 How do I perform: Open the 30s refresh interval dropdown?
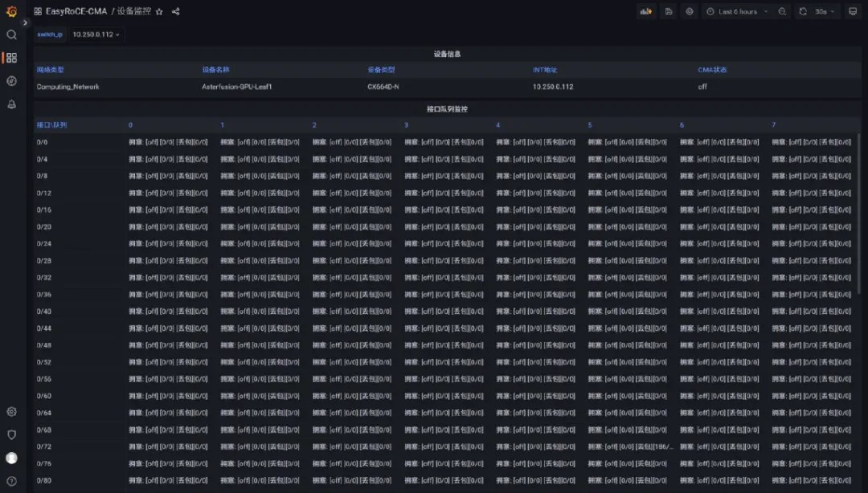(825, 12)
